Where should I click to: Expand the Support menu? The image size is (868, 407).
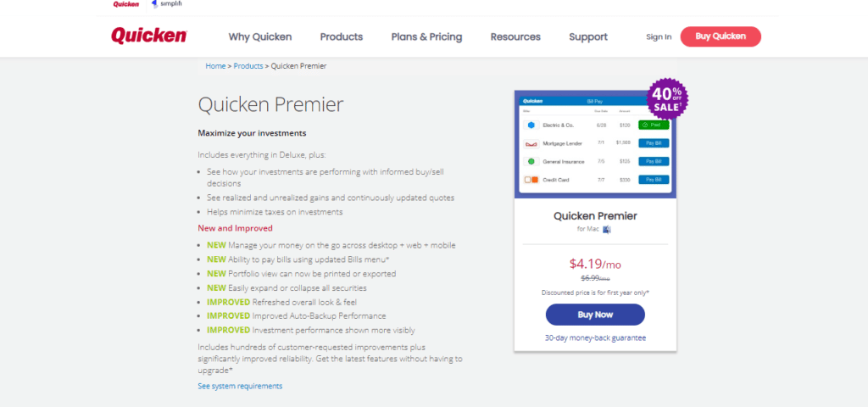point(588,37)
